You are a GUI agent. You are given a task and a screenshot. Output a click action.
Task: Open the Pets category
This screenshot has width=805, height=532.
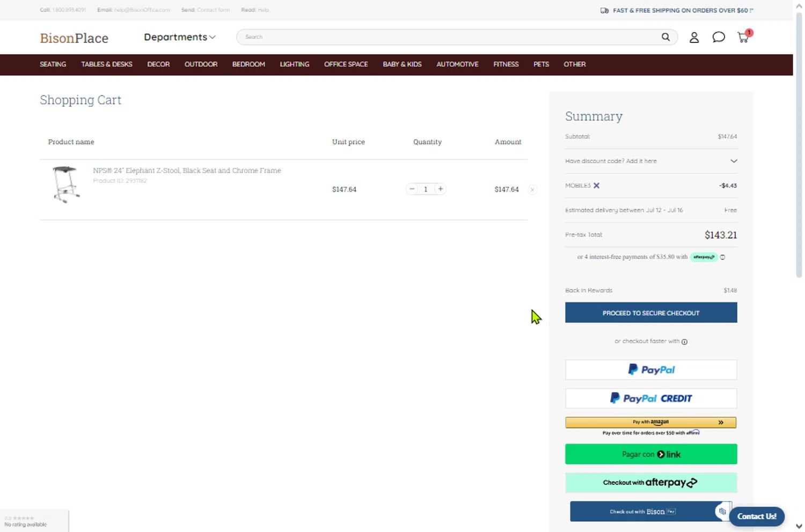[x=541, y=64]
